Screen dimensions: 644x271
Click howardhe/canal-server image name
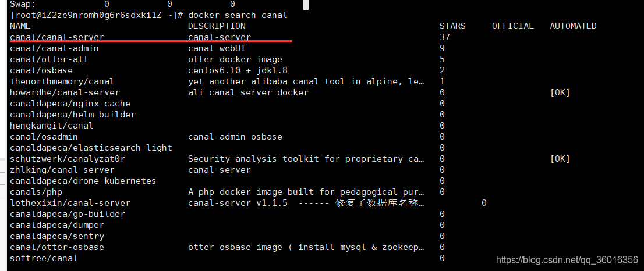pyautogui.click(x=65, y=92)
